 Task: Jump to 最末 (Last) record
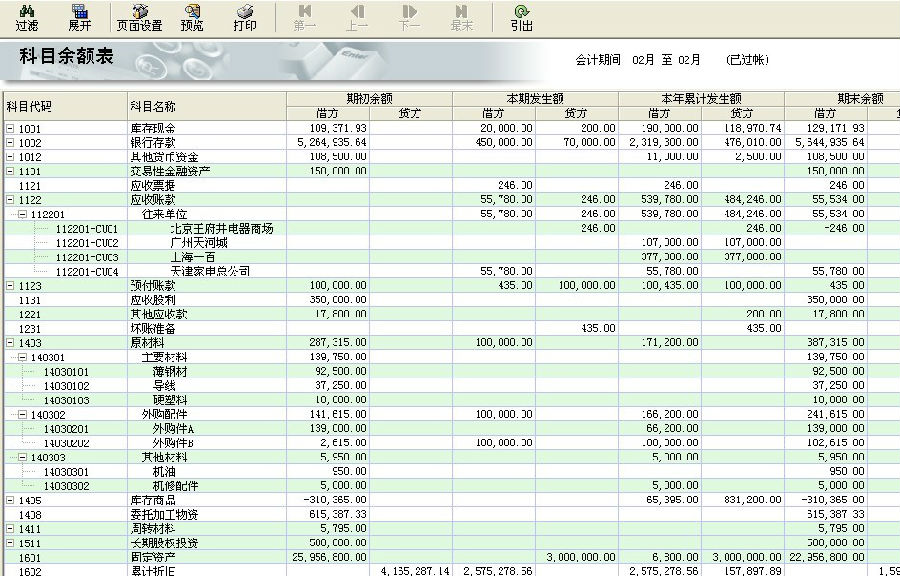point(462,17)
